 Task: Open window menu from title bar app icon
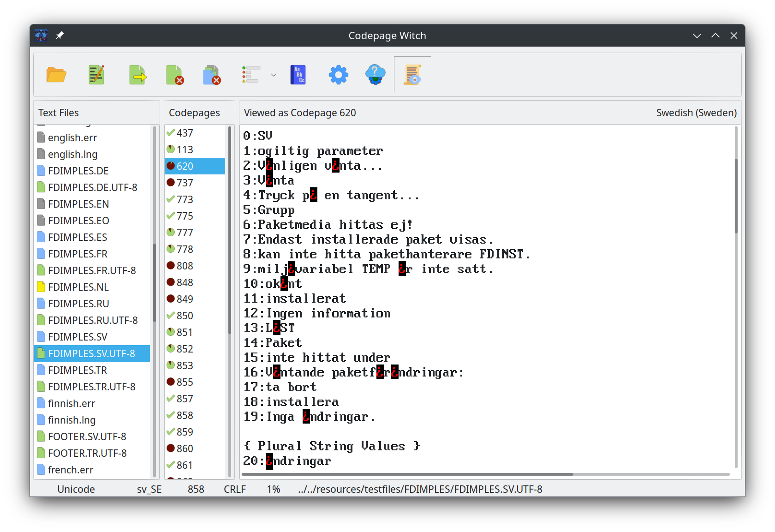pyautogui.click(x=42, y=36)
